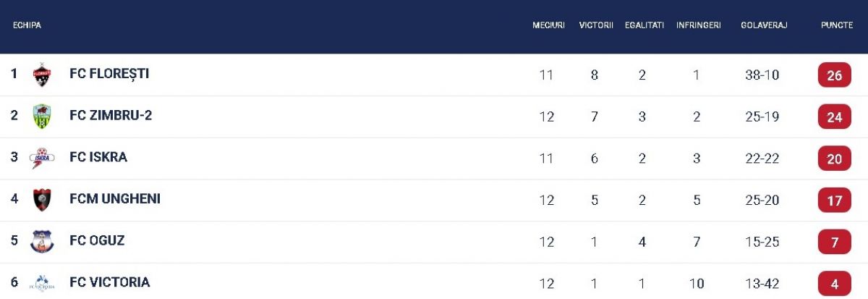
Task: Click the Echipa column header
Action: [x=27, y=25]
